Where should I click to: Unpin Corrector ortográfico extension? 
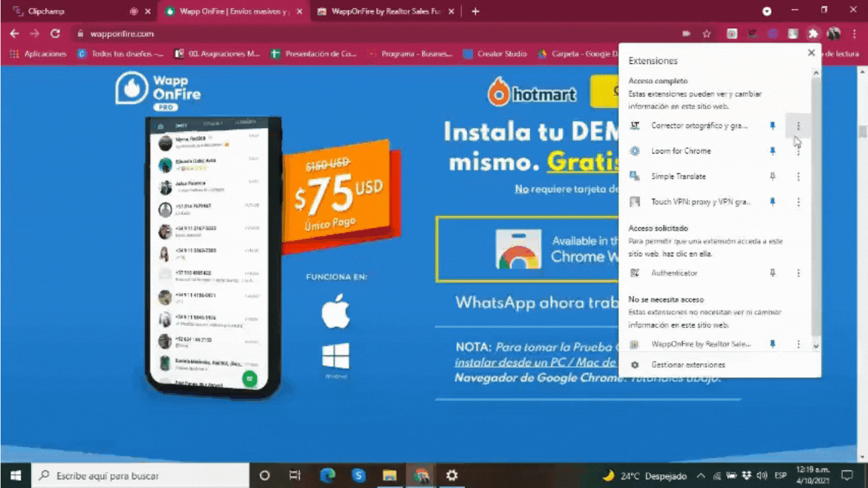pos(772,126)
